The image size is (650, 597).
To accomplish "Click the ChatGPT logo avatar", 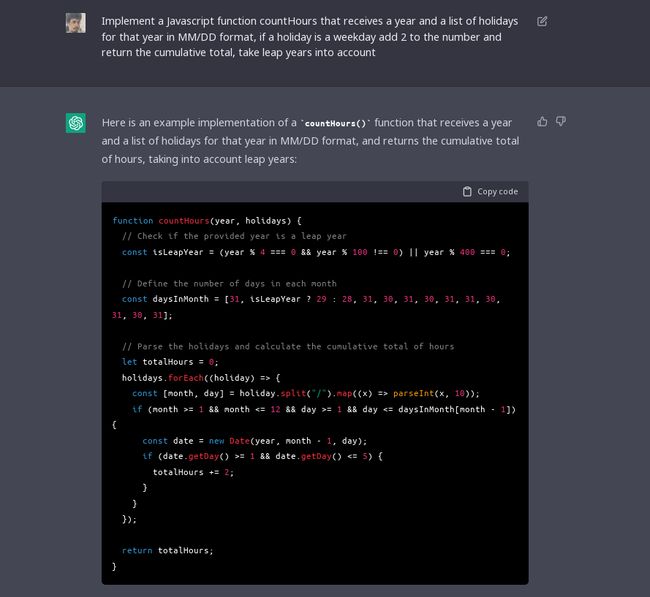I will 76,123.
